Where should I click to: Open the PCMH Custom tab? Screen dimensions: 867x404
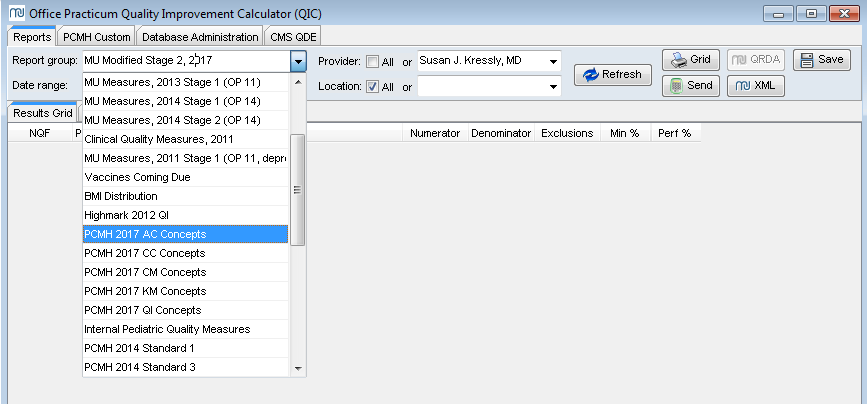point(96,37)
